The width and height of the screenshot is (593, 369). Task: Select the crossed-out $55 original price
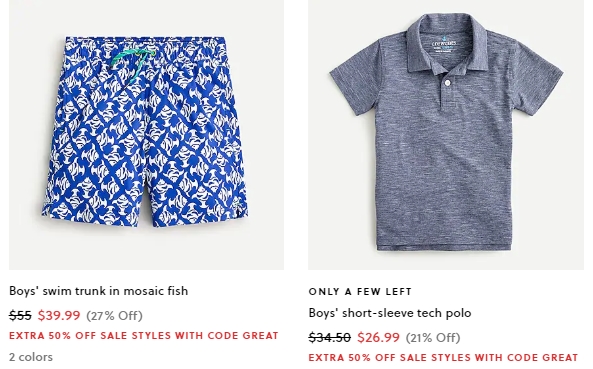(x=20, y=315)
